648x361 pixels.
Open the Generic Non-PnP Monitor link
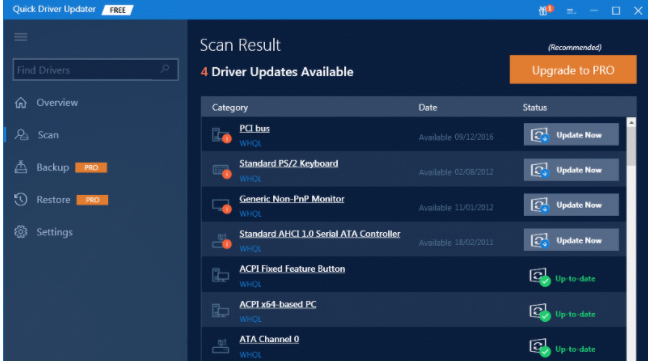292,199
